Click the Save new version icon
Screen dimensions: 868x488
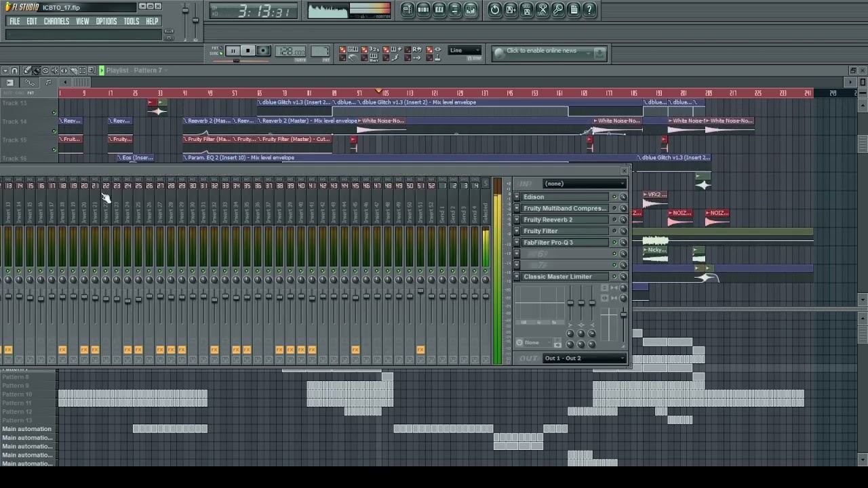click(511, 9)
